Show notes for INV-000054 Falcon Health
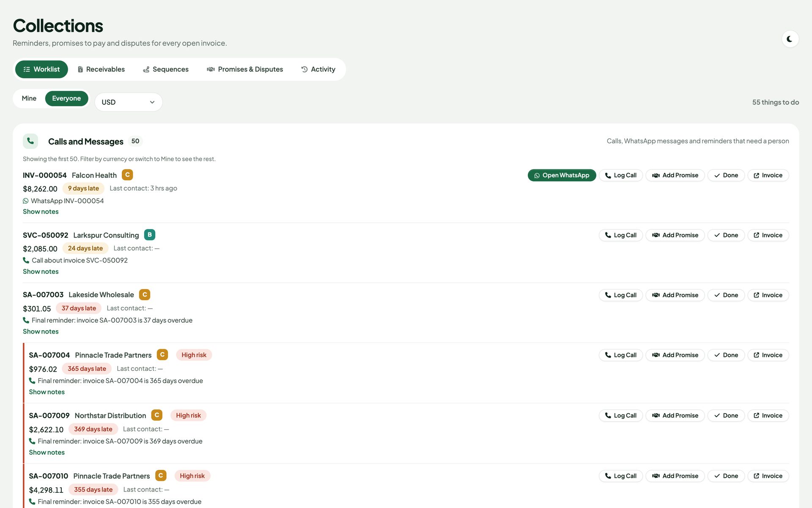 point(41,212)
